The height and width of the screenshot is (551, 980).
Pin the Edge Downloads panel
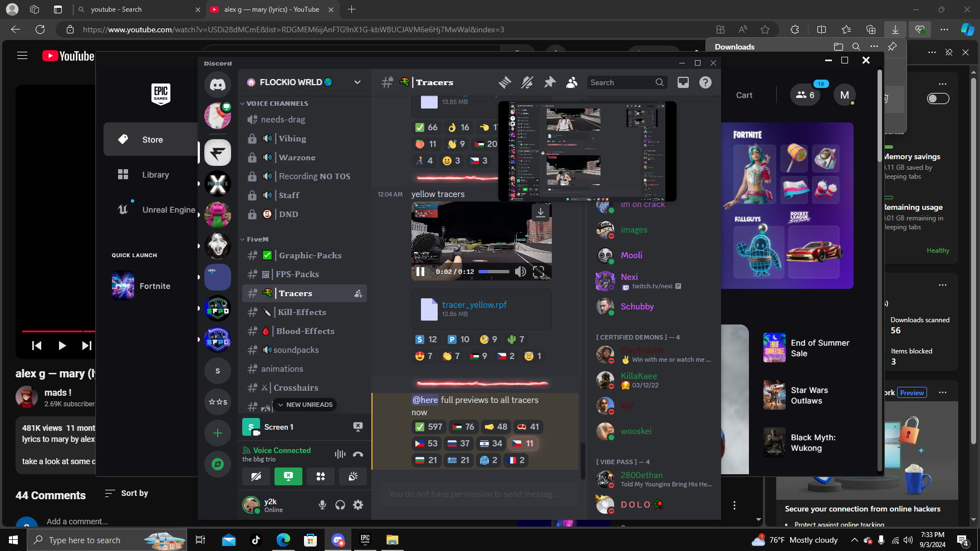tap(892, 47)
